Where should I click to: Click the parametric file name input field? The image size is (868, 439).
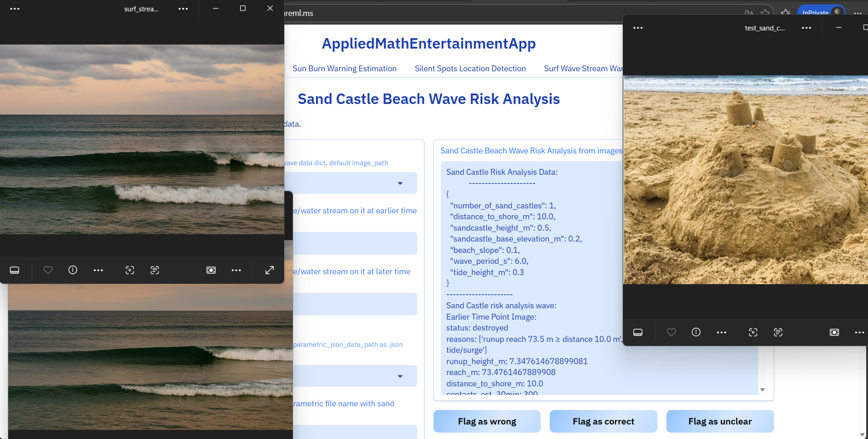pos(355,432)
